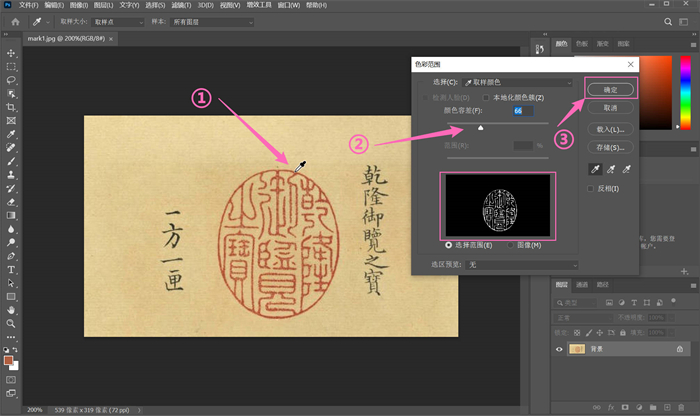Screen dimensions: 700x416
Task: Choose the Add to Sample eyedropper
Action: tap(609, 170)
